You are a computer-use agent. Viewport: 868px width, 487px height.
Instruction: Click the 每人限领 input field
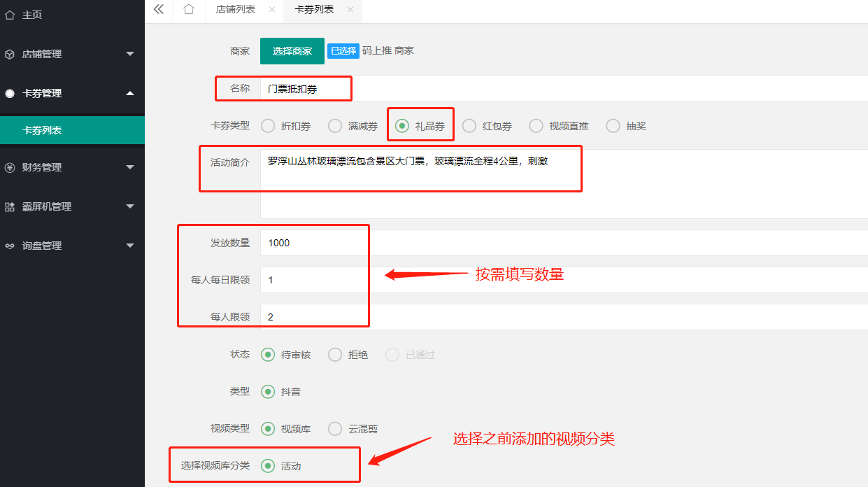click(x=564, y=317)
